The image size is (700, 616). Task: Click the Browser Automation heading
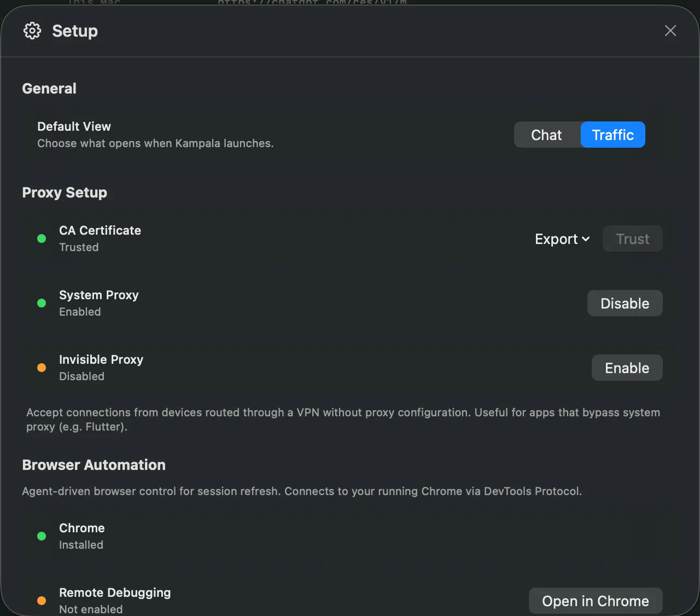[94, 464]
